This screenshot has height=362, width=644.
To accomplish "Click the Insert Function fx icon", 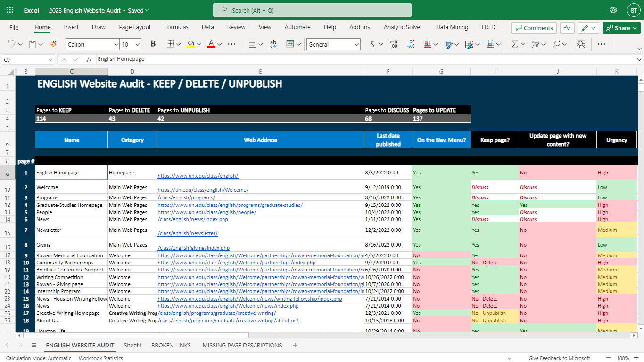I will tap(89, 59).
